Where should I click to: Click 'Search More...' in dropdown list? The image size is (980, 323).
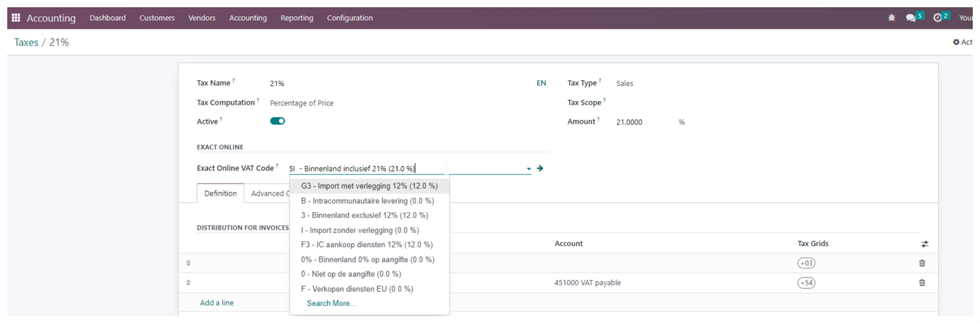331,303
